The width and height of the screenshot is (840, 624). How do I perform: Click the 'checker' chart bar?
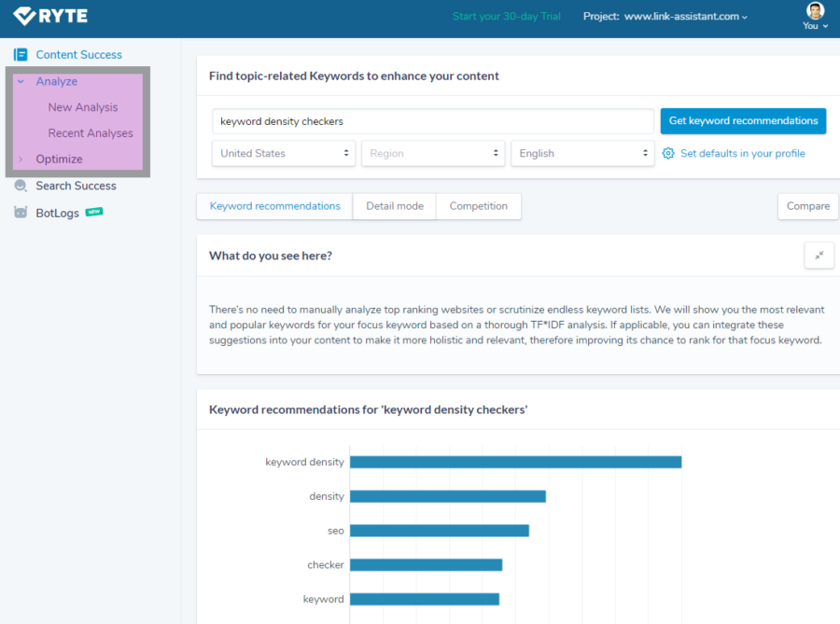point(426,564)
